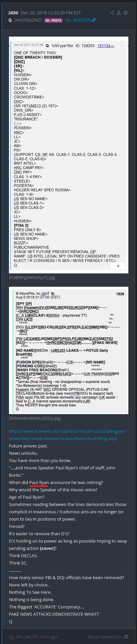
Task: Click external link icon beside No.126
Action: tap(48, 293)
